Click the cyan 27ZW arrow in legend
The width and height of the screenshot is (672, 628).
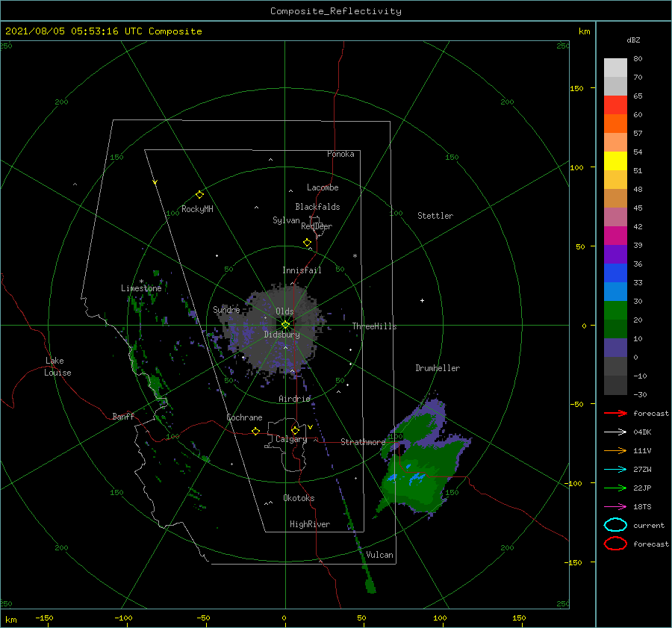[615, 470]
